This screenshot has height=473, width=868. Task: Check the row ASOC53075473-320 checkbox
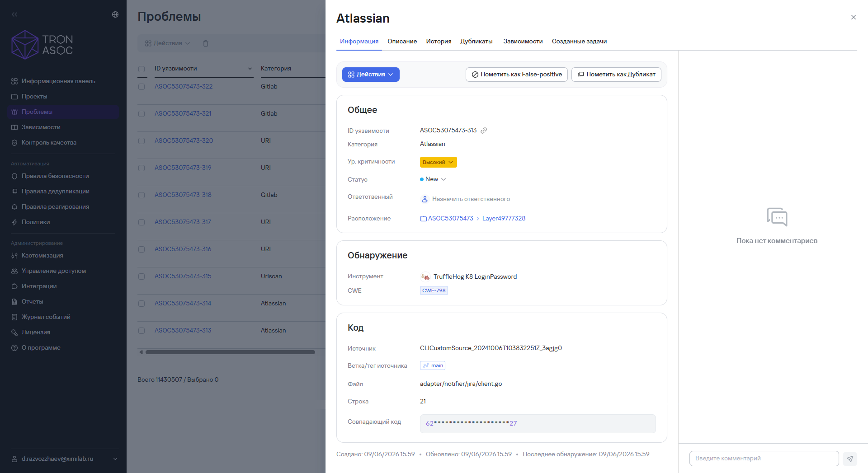coord(142,141)
